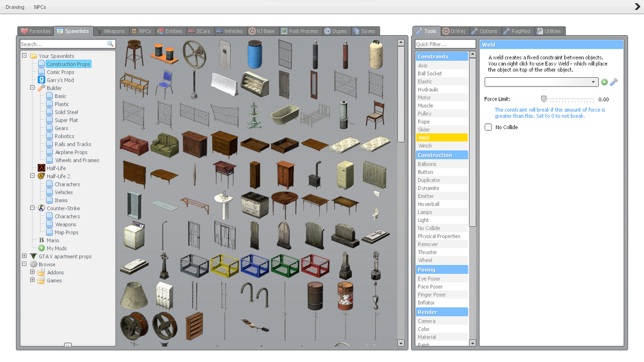Image resolution: width=644 pixels, height=362 pixels.
Task: Spawn the blue plastic chair prop
Action: coord(164,84)
